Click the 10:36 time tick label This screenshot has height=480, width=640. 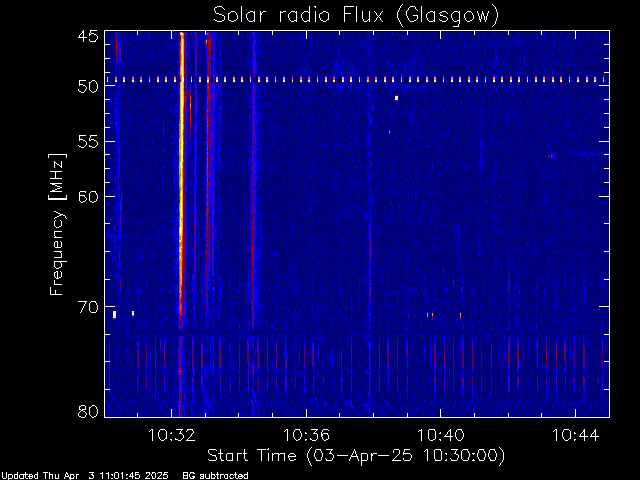[306, 435]
